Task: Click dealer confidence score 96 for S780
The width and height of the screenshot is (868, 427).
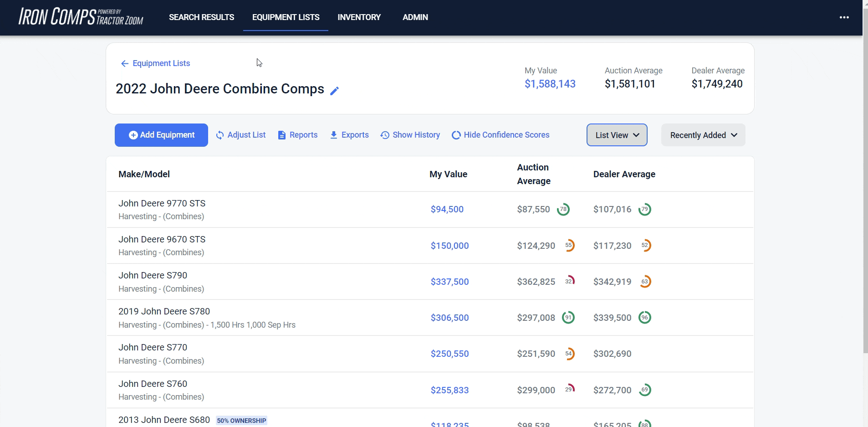Action: (x=645, y=317)
